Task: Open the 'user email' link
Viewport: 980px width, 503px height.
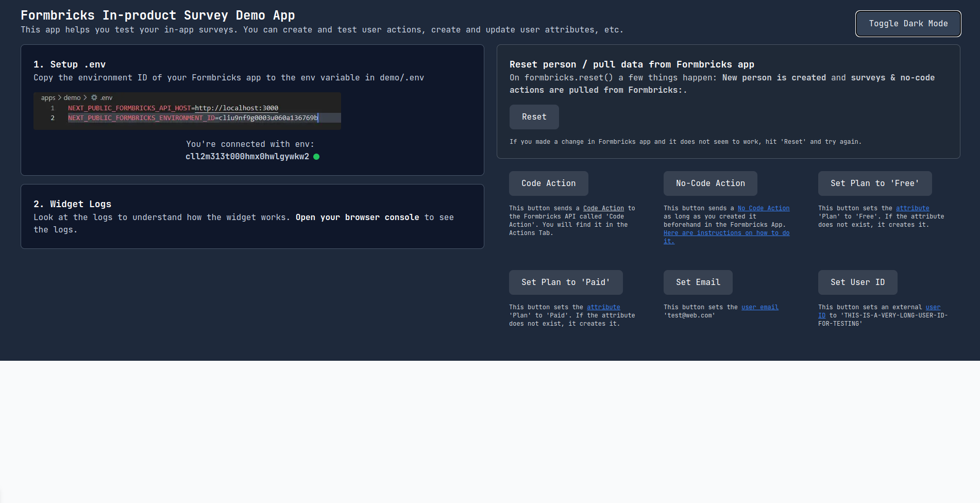Action: [x=759, y=307]
